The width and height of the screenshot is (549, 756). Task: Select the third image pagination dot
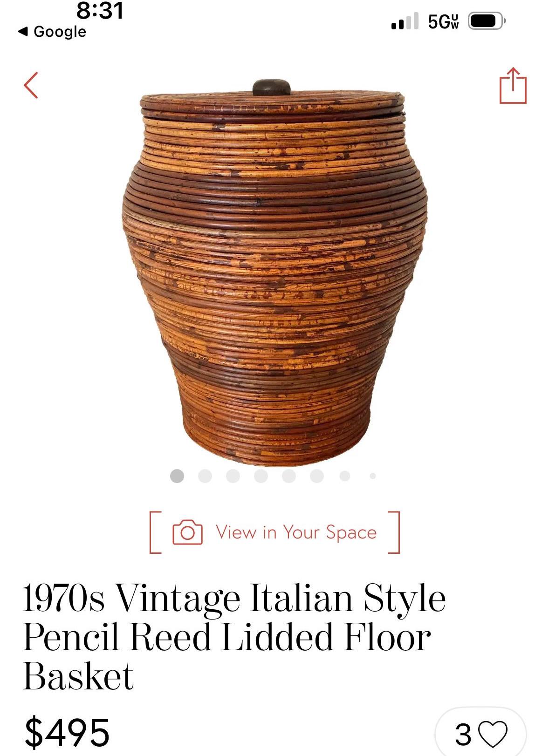pos(233,476)
